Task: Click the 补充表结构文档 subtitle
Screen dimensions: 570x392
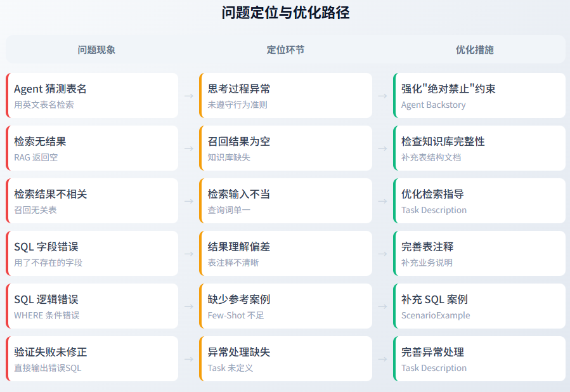Action: (x=431, y=157)
